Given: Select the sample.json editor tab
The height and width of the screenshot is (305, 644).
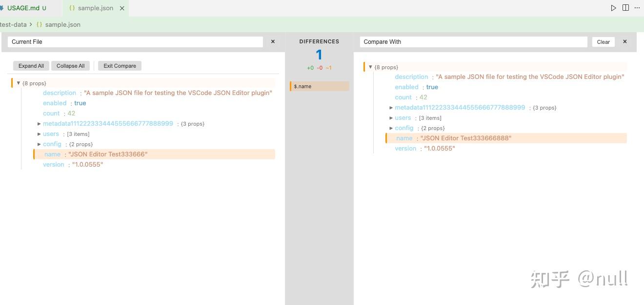Looking at the screenshot, I should 96,8.
